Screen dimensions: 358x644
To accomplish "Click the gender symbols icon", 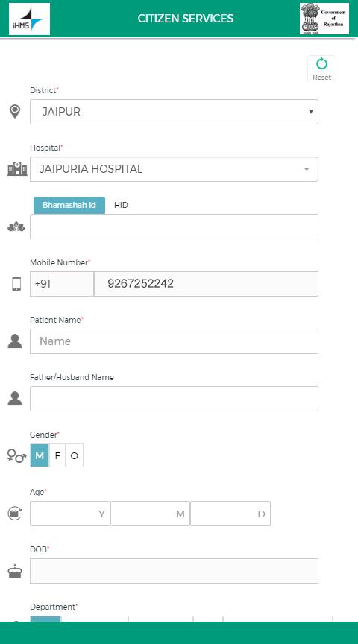I will tap(17, 455).
